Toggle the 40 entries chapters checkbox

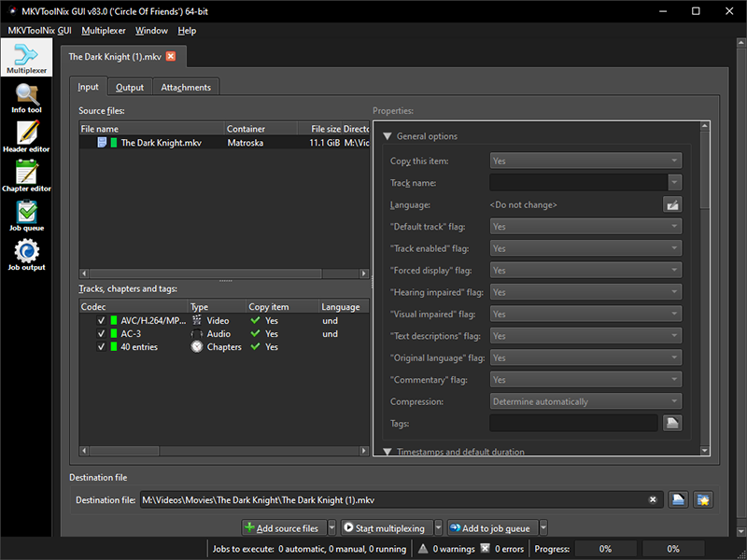101,346
